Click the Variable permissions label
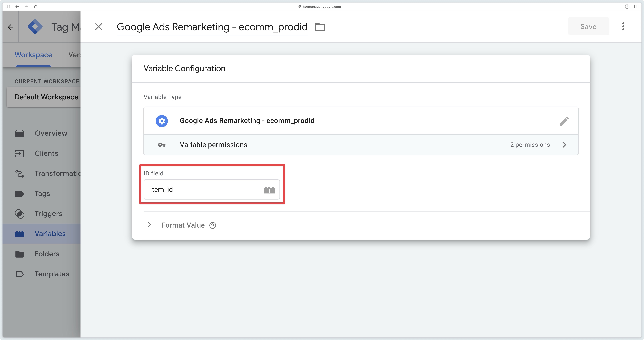The image size is (644, 340). 213,145
